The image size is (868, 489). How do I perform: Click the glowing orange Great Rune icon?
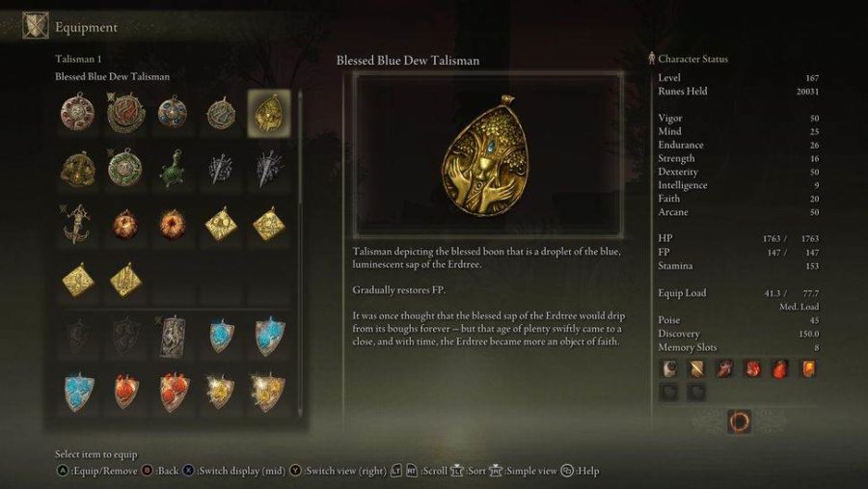[x=739, y=422]
